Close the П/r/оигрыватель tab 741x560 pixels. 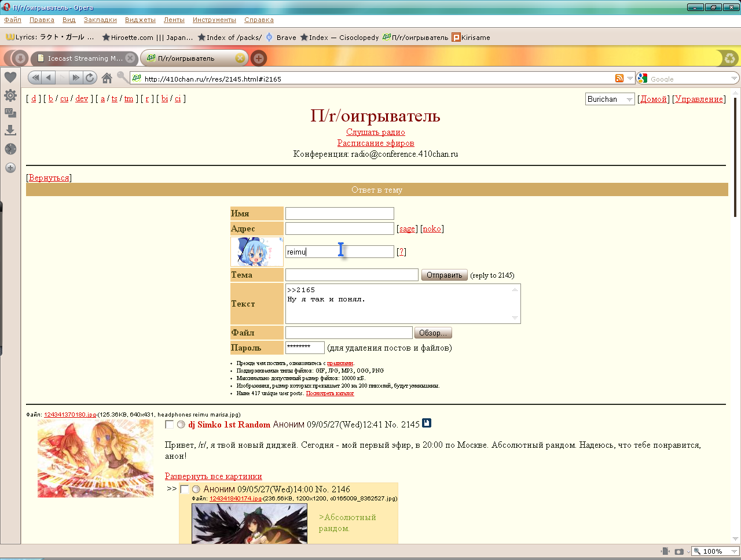(x=240, y=58)
